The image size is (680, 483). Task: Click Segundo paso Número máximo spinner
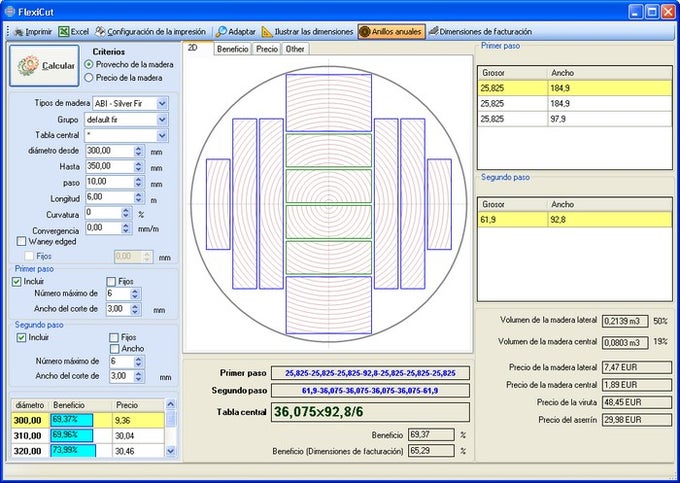point(139,362)
